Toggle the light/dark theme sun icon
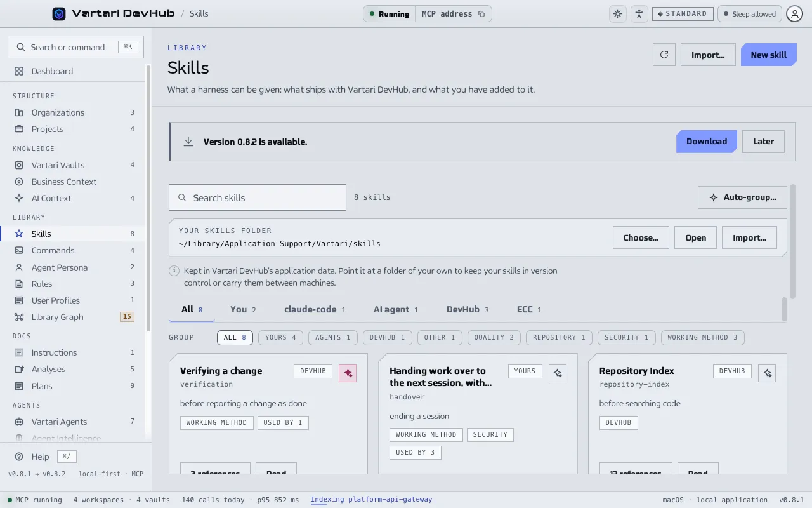812x508 pixels. [x=617, y=13]
